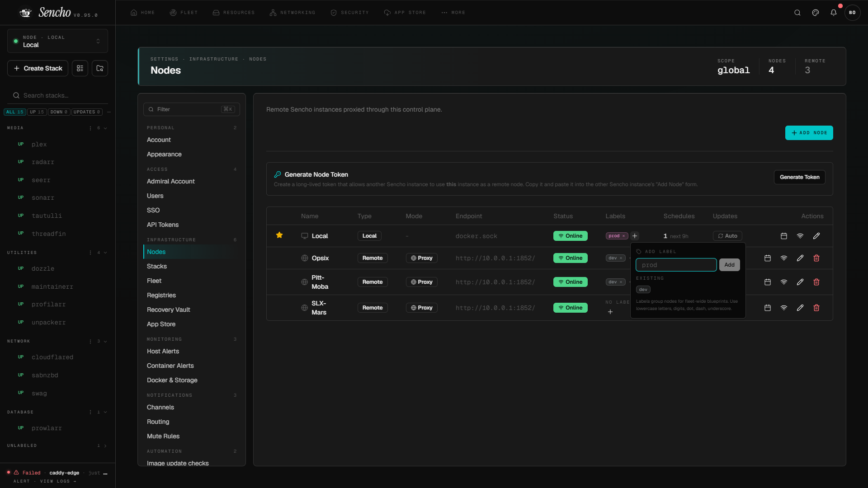Collapse the MEDIA stack group
Image resolution: width=868 pixels, height=488 pixels.
click(x=105, y=128)
